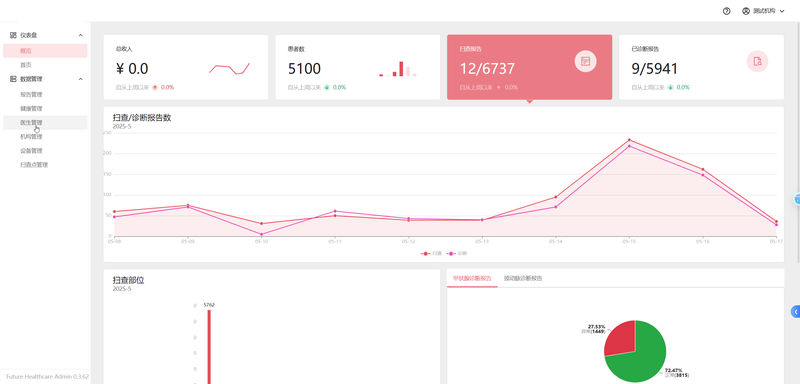Screen dimensions: 800x384
Task: Click the user avatar icon in header
Action: [x=746, y=11]
